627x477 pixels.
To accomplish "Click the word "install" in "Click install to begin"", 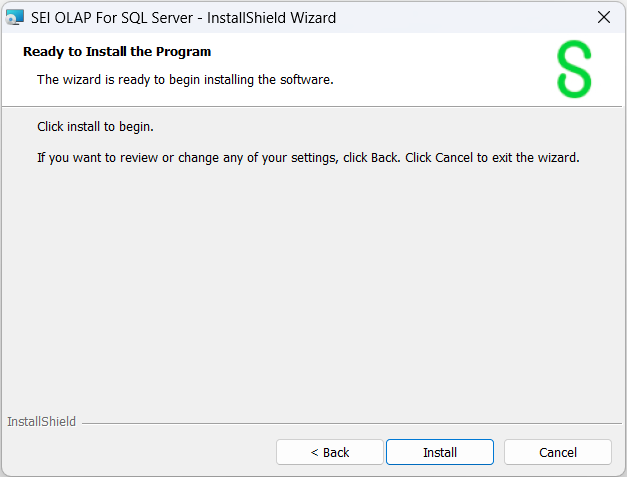I will point(86,127).
